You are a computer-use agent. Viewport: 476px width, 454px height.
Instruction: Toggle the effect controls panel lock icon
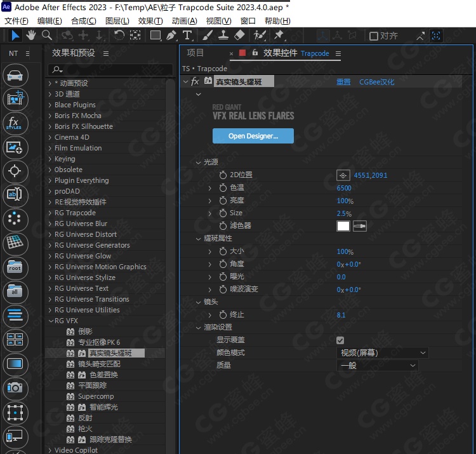click(x=255, y=53)
